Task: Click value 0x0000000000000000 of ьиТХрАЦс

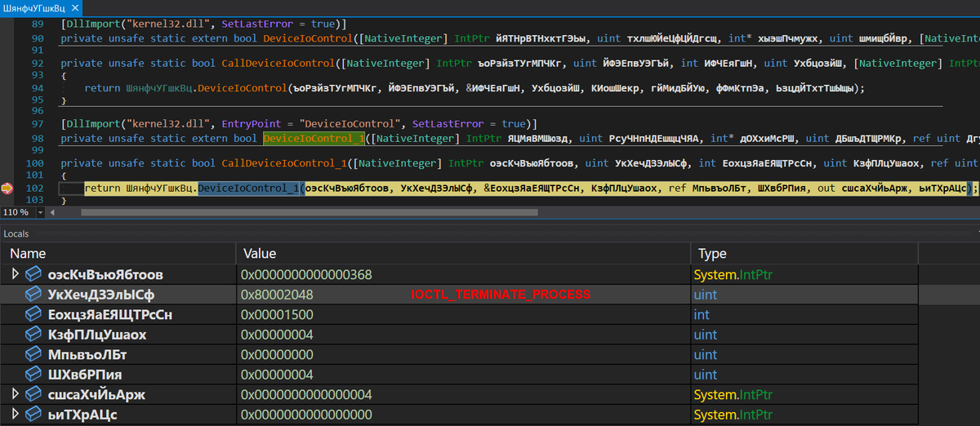Action: tap(307, 415)
